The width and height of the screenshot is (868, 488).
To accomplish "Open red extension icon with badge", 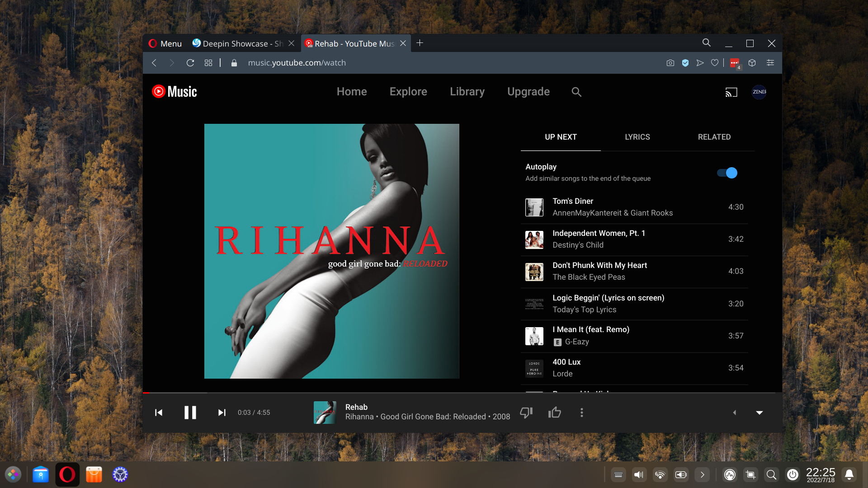I will pyautogui.click(x=735, y=63).
